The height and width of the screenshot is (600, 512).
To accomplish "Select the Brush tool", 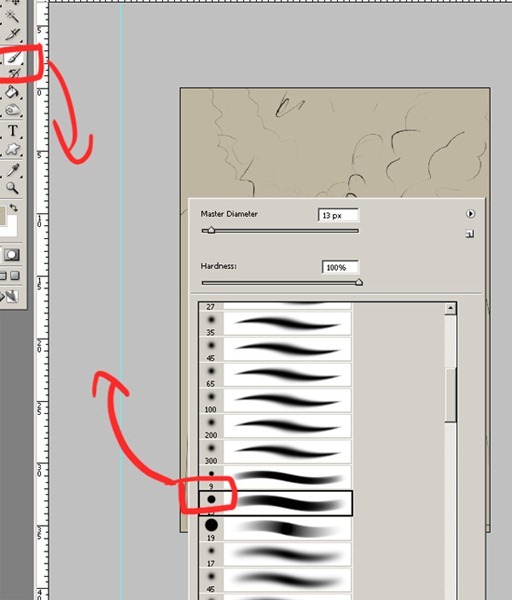I will point(14,57).
